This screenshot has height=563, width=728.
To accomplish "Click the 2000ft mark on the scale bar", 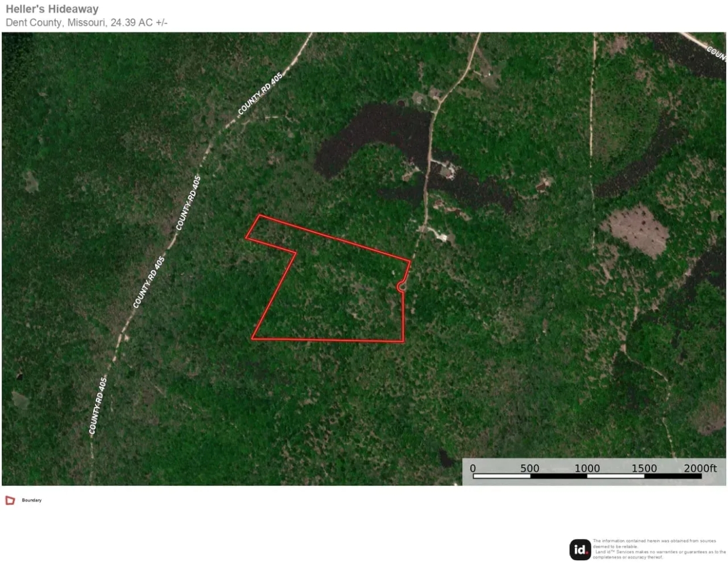I will pos(701,469).
